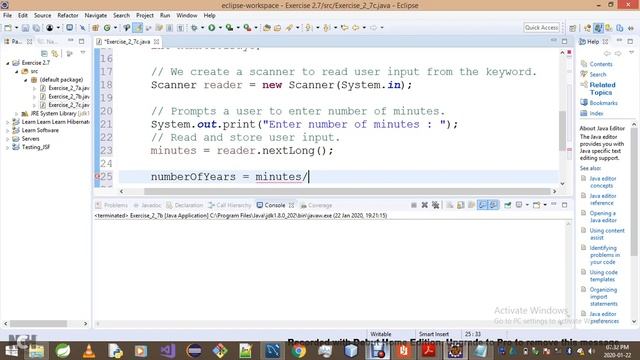Click the External Tools run icon
The image size is (640, 360).
247,28
